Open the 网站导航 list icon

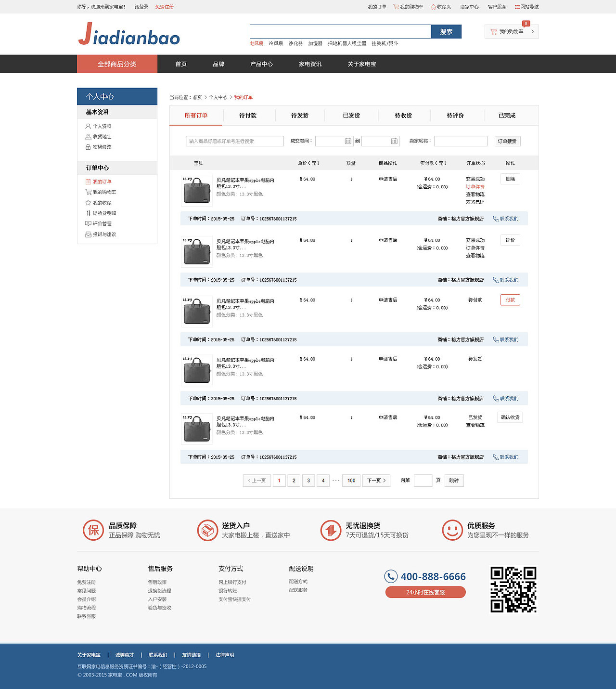(517, 7)
